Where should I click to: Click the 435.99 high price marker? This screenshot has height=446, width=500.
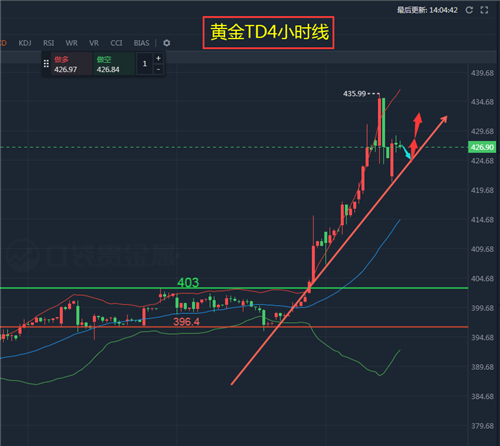[355, 94]
